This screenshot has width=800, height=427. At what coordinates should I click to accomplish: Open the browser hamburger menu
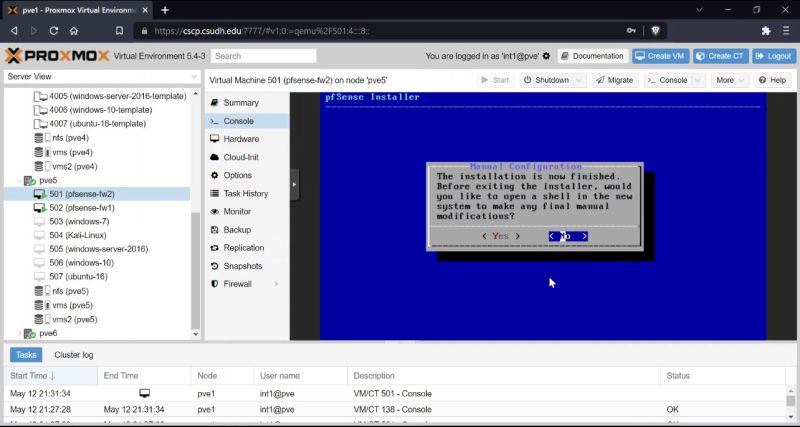(x=786, y=31)
